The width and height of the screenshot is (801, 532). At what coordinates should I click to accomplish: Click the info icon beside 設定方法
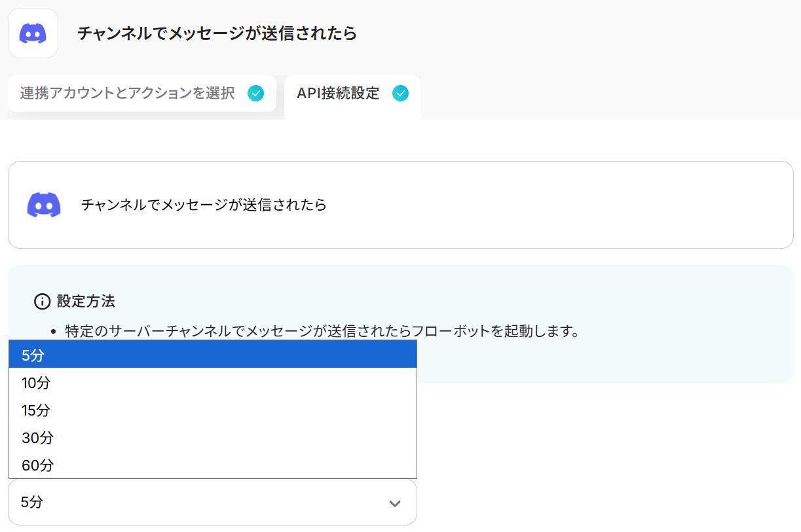click(42, 302)
